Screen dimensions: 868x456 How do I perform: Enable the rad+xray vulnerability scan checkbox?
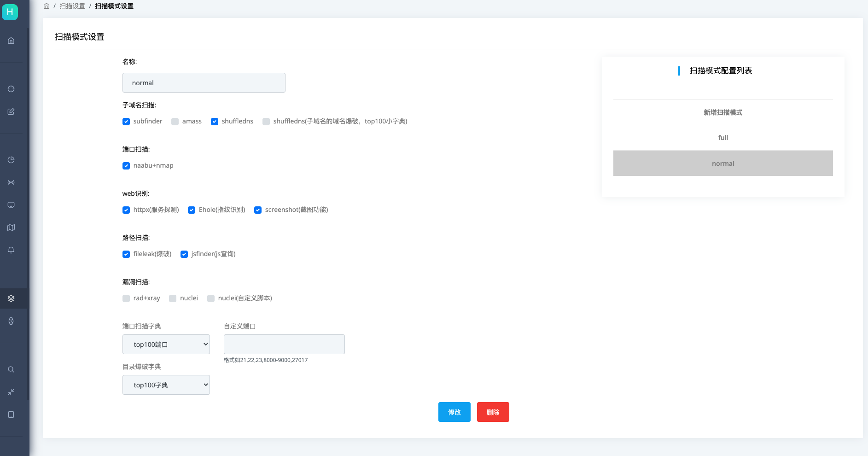coord(126,298)
